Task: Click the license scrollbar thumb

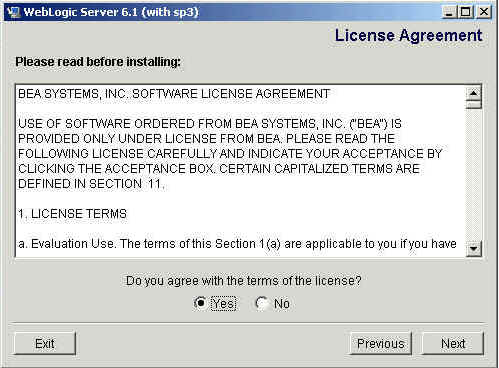Action: (x=474, y=104)
